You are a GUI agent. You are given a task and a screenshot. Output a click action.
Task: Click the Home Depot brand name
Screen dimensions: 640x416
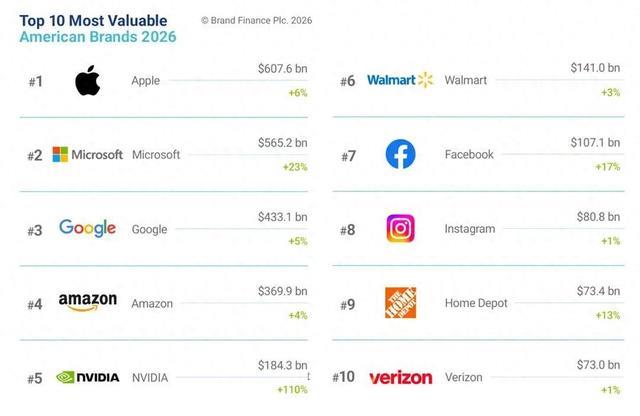coord(474,303)
